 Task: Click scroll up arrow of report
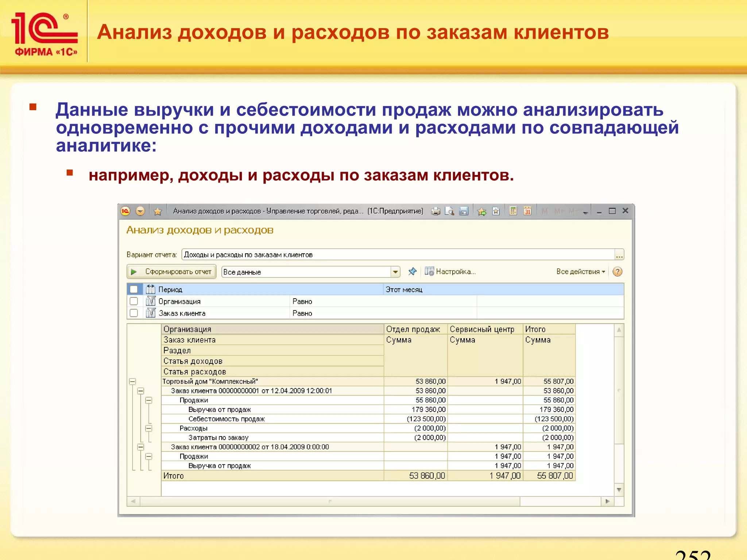tap(619, 330)
